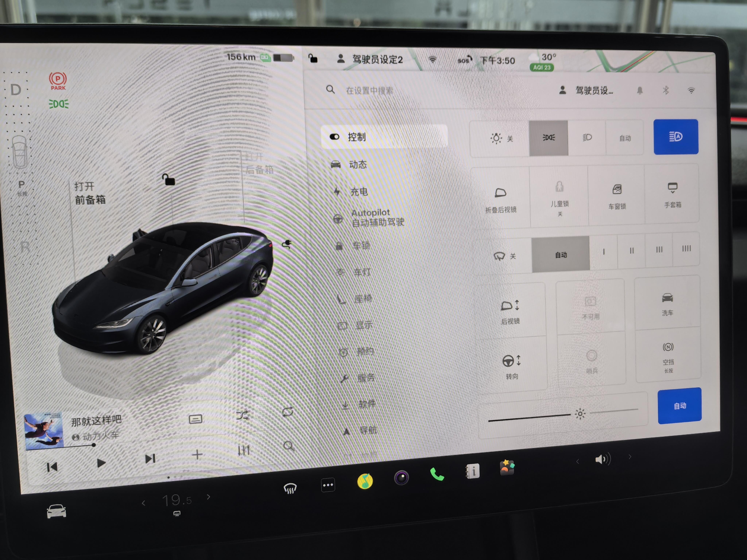Turn exterior lights off with 关

[x=501, y=138]
